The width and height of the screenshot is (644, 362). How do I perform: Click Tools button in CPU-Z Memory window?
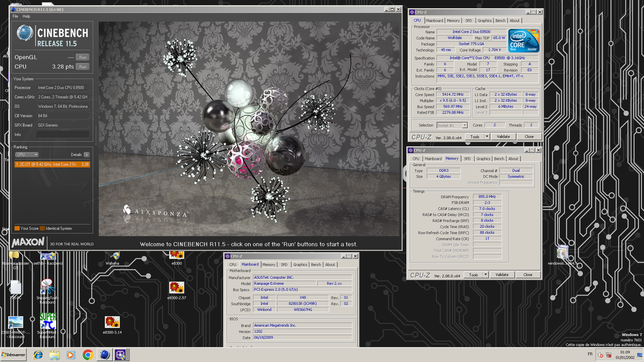click(474, 275)
